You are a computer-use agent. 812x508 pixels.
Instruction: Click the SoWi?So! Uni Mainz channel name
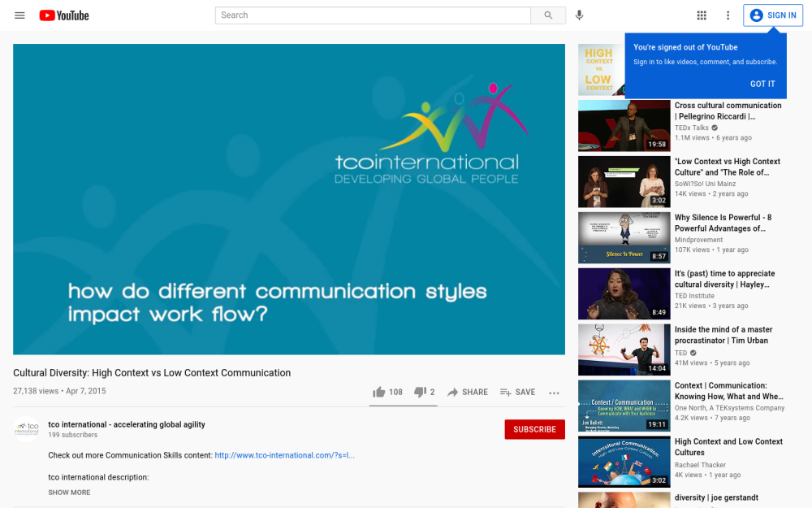[705, 184]
